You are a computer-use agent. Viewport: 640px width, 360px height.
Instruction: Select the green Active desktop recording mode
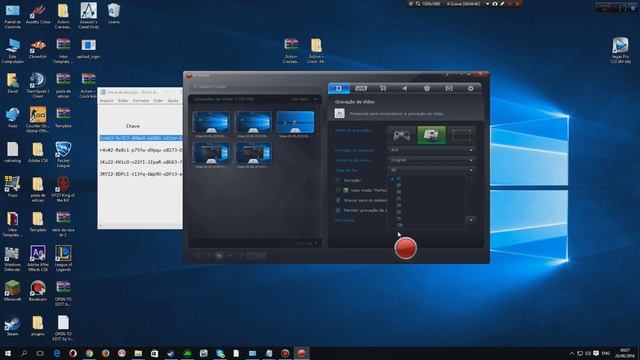[x=431, y=135]
